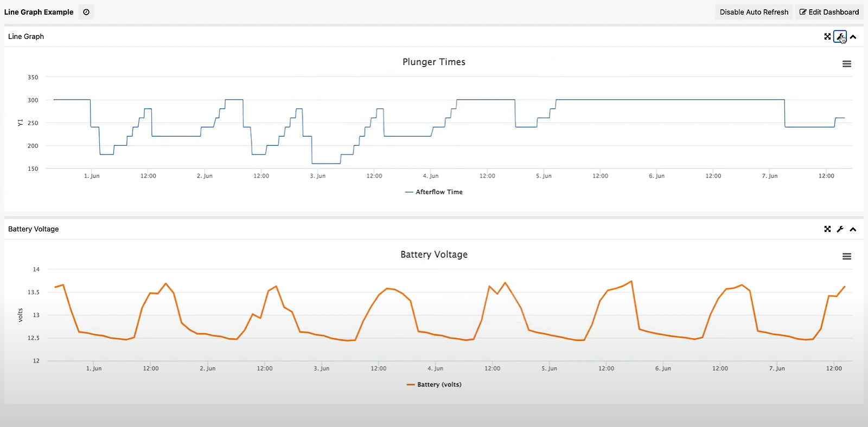Click Disable Auto Refresh button

point(754,12)
